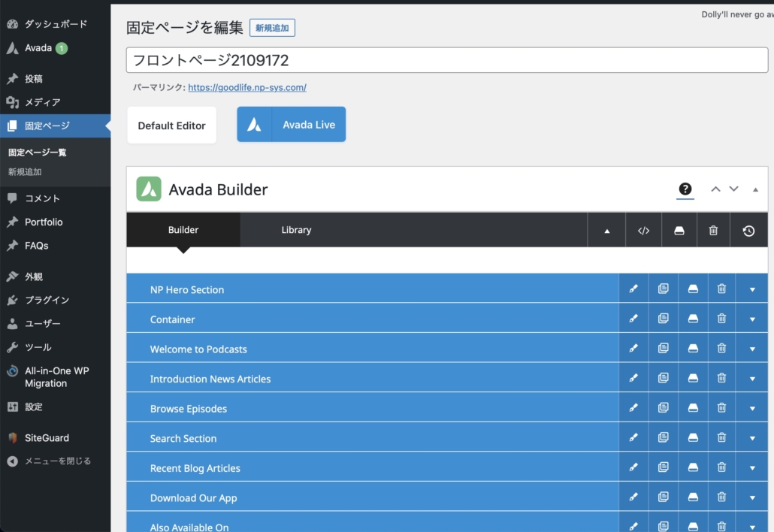Screen dimensions: 774x532
Task: Edit the Recent Blog Articles container
Action: point(633,467)
